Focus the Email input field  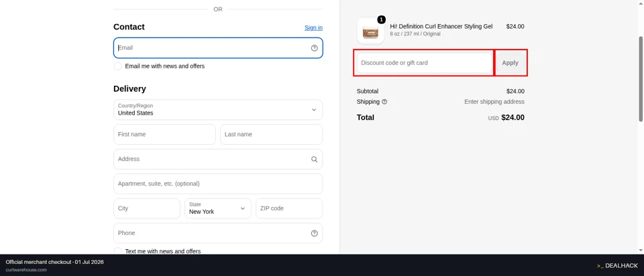218,48
